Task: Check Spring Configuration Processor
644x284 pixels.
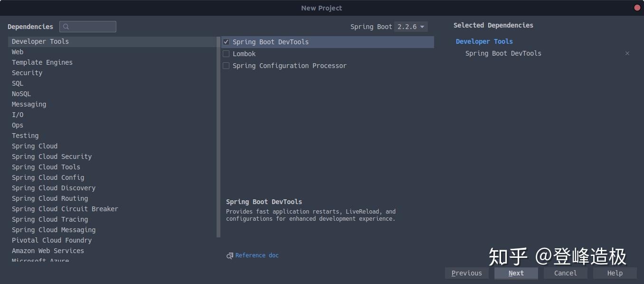Action: (x=226, y=66)
